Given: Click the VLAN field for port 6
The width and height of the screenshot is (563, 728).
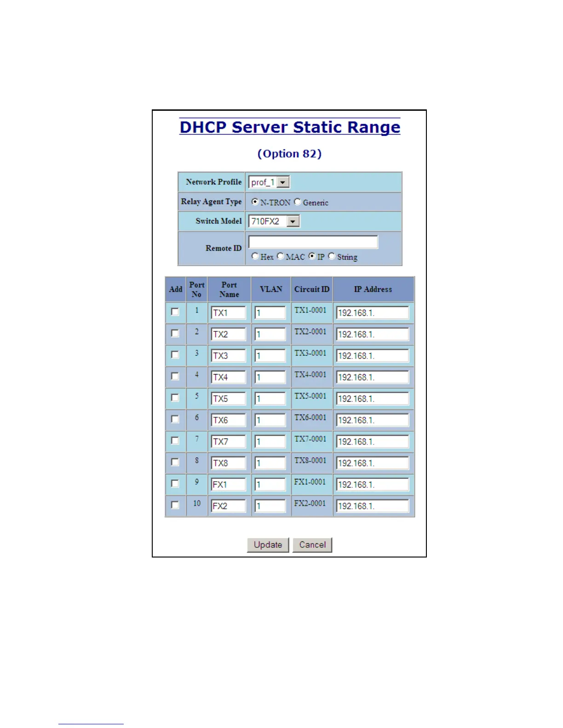Looking at the screenshot, I should [x=270, y=420].
